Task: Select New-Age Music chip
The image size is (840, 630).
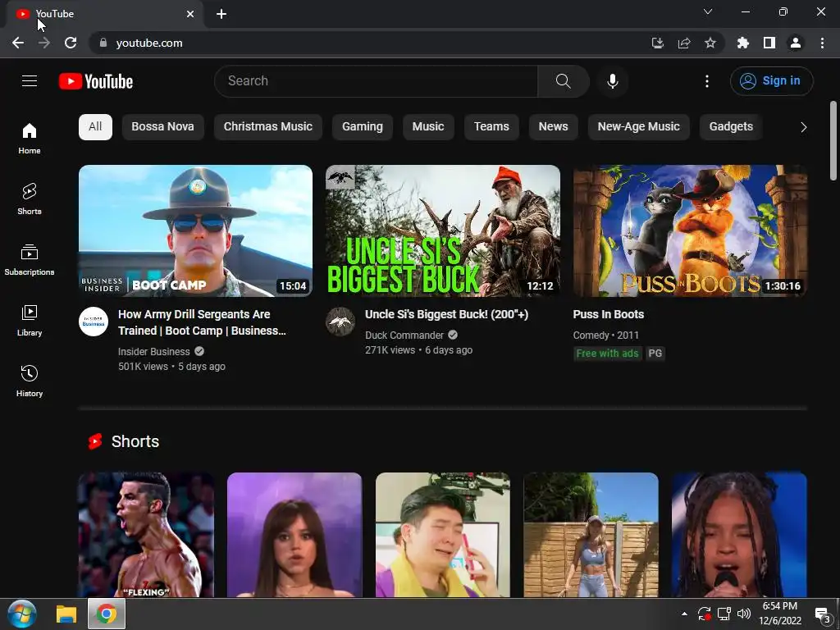Action: tap(638, 127)
